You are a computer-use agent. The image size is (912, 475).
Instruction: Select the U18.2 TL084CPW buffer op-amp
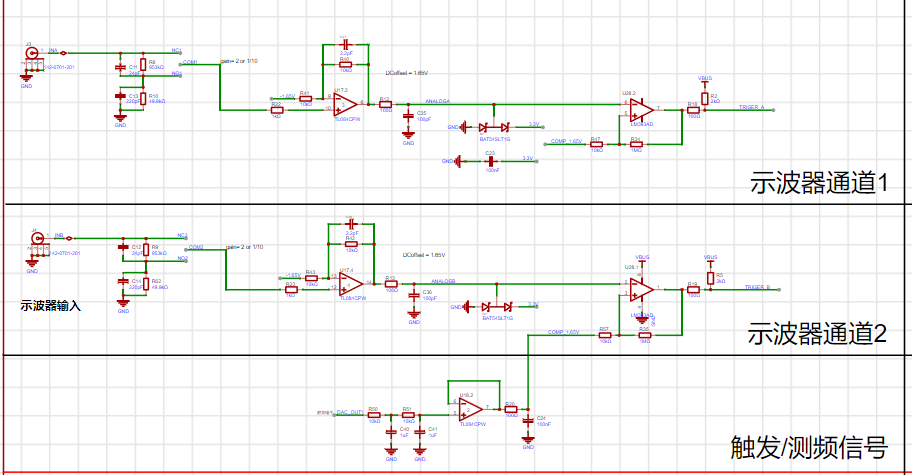(471, 410)
